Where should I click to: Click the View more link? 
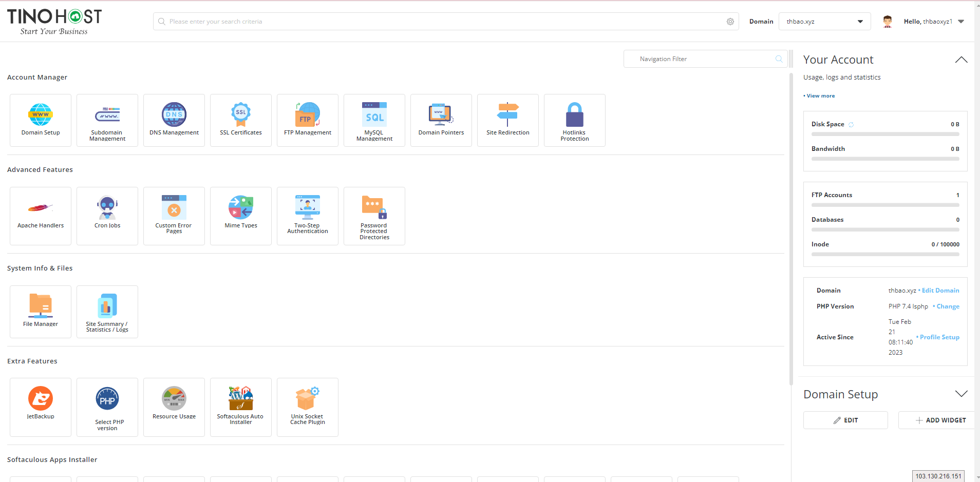[x=820, y=96]
